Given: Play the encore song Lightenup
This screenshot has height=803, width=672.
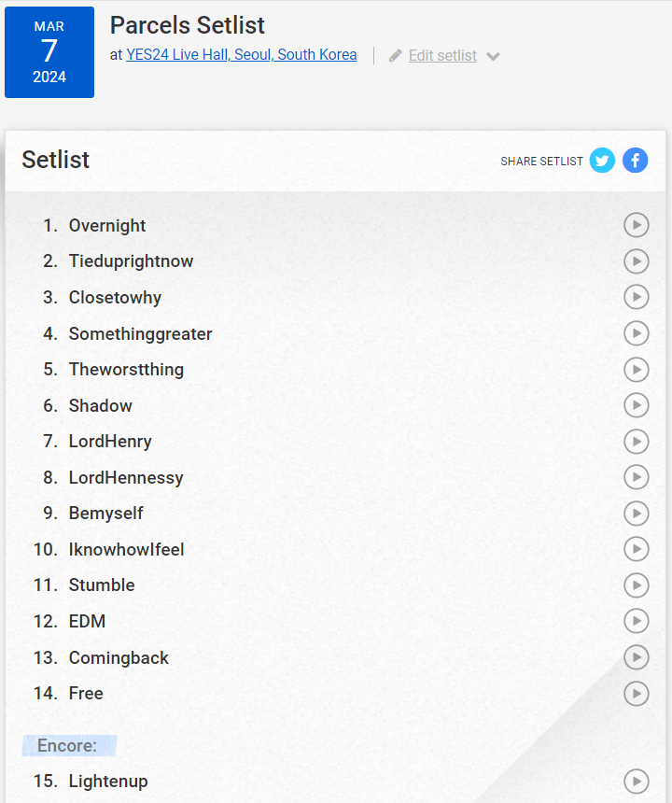Looking at the screenshot, I should click(637, 782).
